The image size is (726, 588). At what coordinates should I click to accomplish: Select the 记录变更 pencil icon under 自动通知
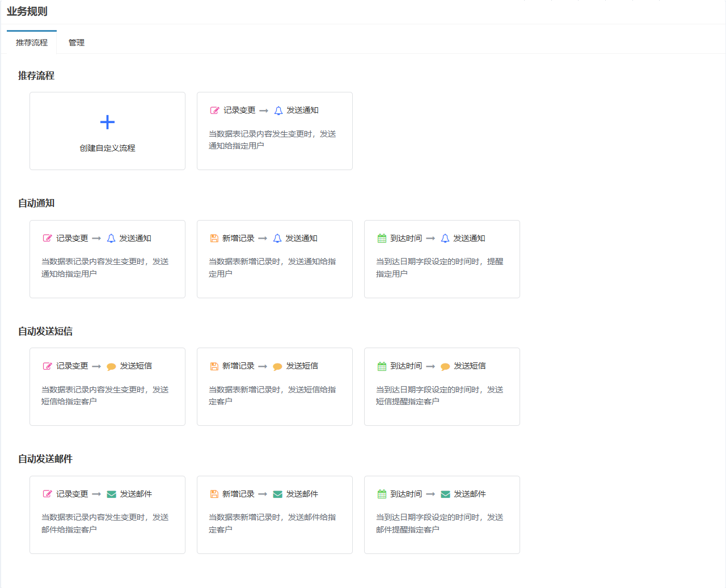[x=48, y=238]
